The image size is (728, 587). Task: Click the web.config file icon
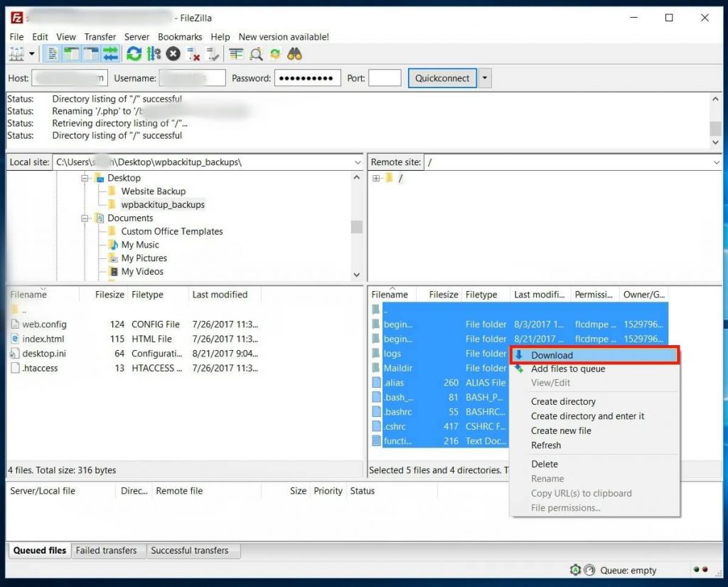[15, 324]
